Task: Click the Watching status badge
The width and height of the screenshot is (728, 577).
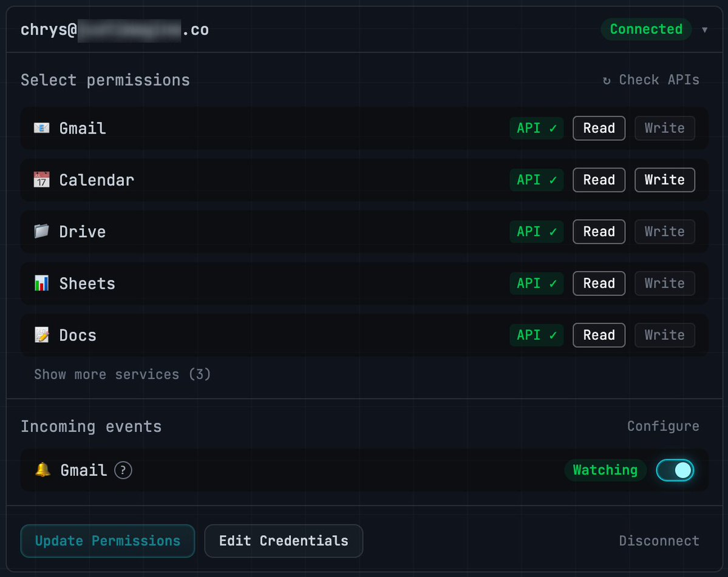Action: 605,470
